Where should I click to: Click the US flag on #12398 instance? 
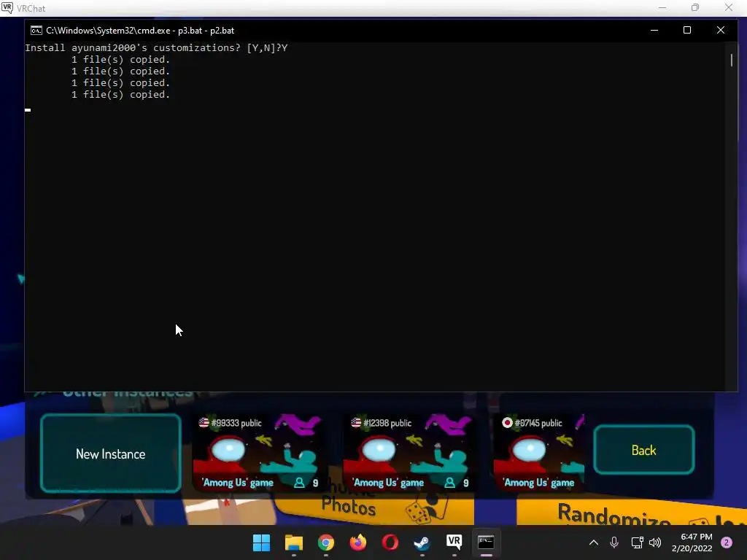pyautogui.click(x=356, y=422)
